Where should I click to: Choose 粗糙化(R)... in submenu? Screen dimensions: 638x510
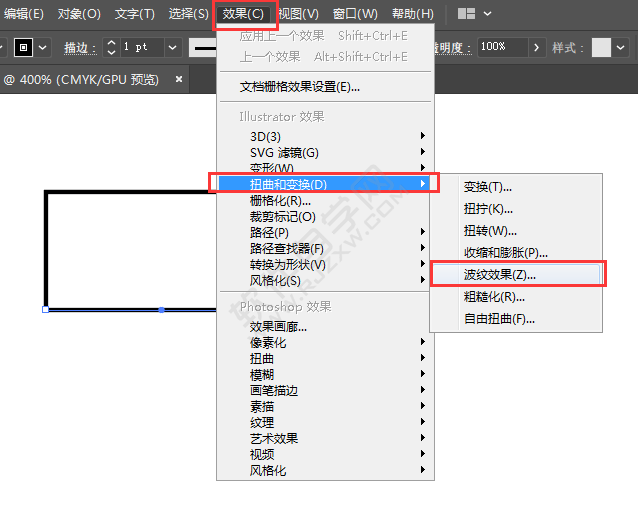[x=516, y=297]
